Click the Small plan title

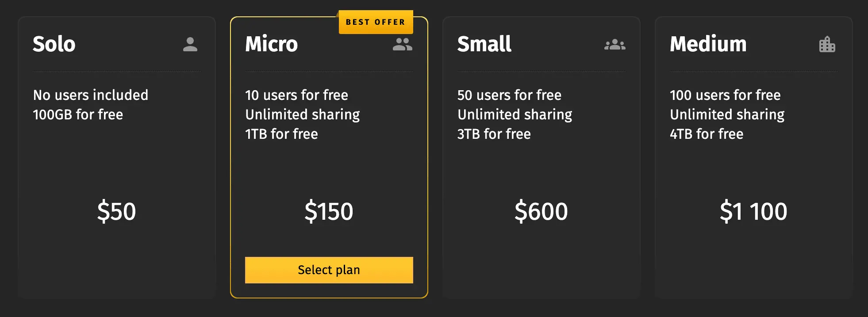pyautogui.click(x=484, y=44)
